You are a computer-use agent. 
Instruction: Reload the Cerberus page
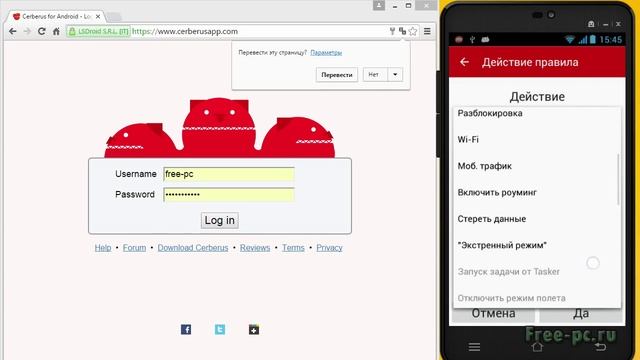point(42,31)
